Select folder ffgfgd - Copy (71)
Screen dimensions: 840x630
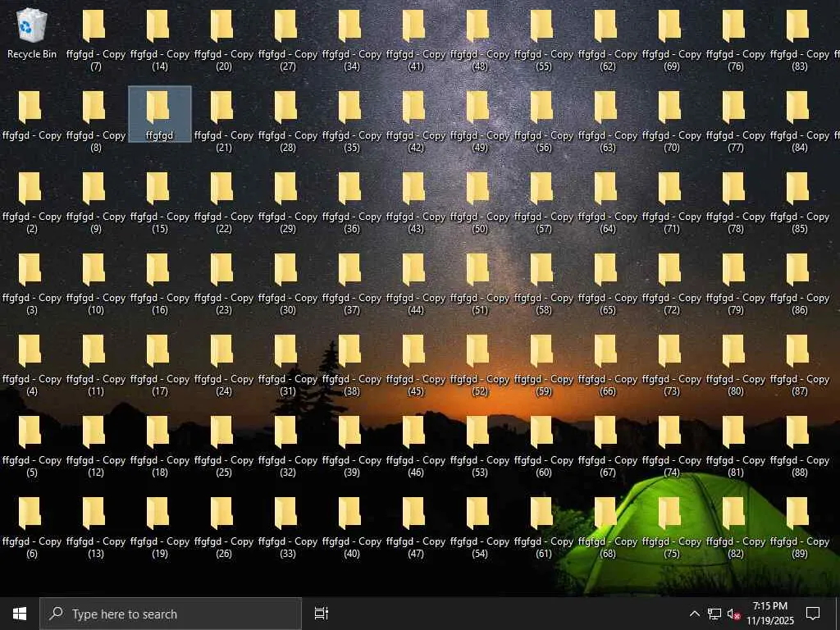point(672,202)
